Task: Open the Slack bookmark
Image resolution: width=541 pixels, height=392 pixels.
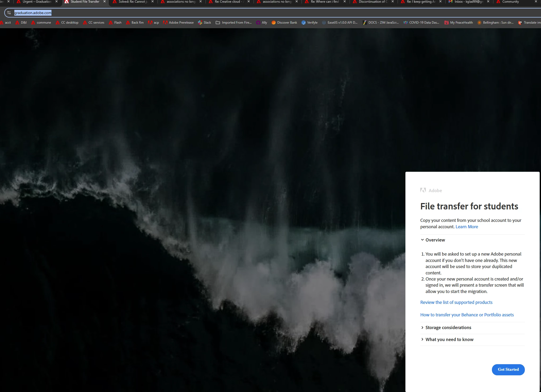Action: point(204,23)
